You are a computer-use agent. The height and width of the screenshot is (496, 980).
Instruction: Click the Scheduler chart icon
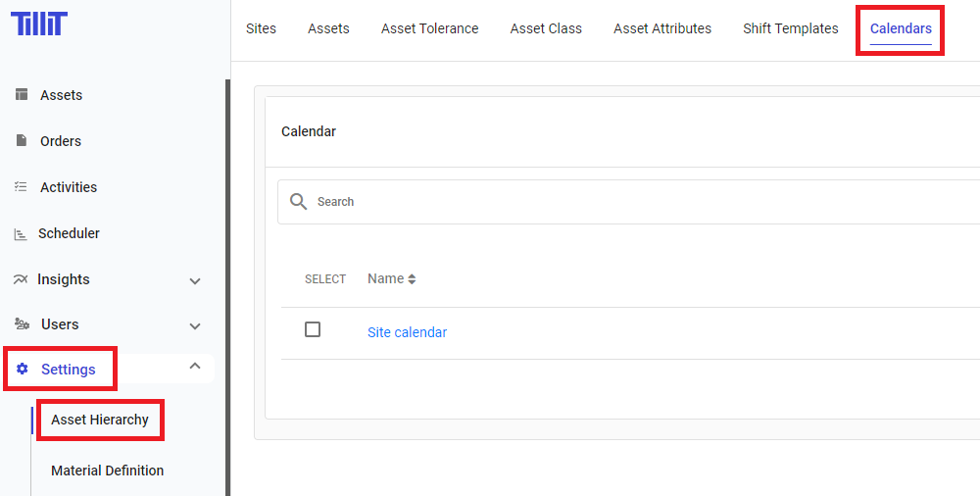pos(21,233)
